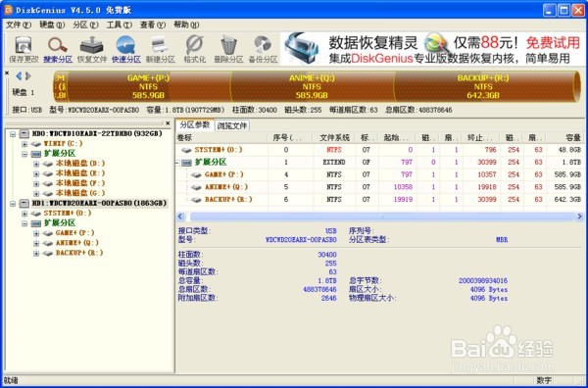The image size is (588, 388).
Task: Click the 新建分区 new partition icon
Action: [161, 49]
